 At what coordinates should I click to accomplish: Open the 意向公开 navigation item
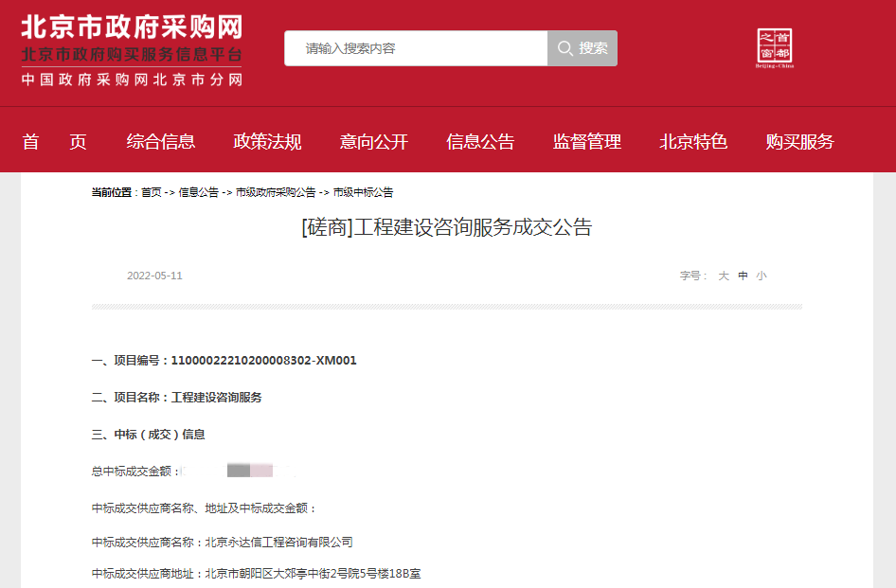(x=374, y=142)
